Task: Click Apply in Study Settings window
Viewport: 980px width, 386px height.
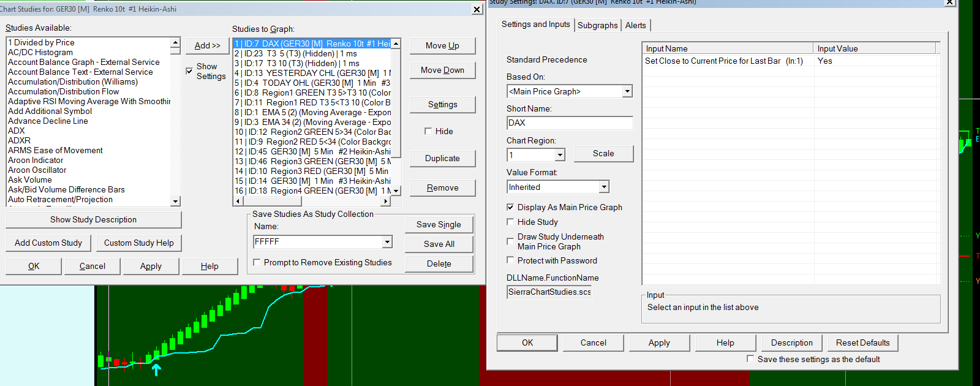Action: coord(659,342)
